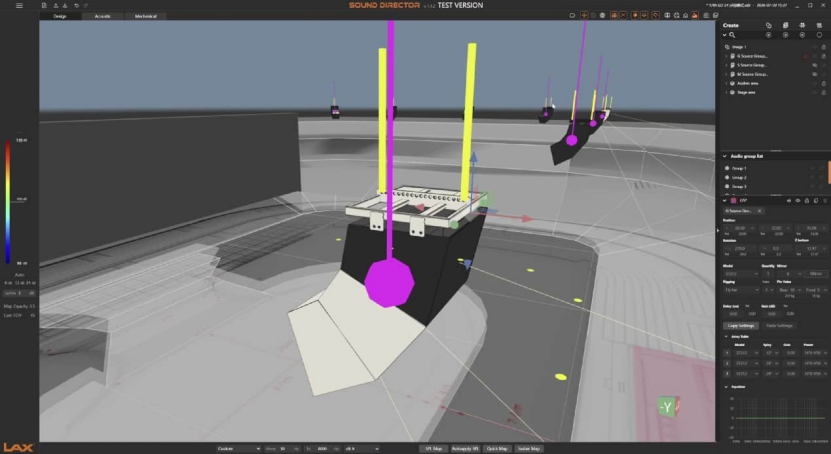This screenshot has height=454, width=831.
Task: Click the leftmost viewport toolbar icon
Action: (572, 15)
